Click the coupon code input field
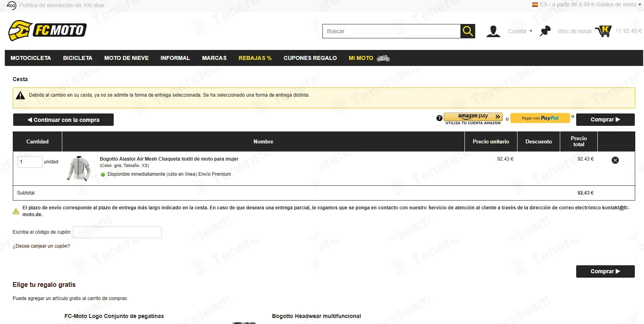Viewport: 644px width, 324px height. point(117,232)
